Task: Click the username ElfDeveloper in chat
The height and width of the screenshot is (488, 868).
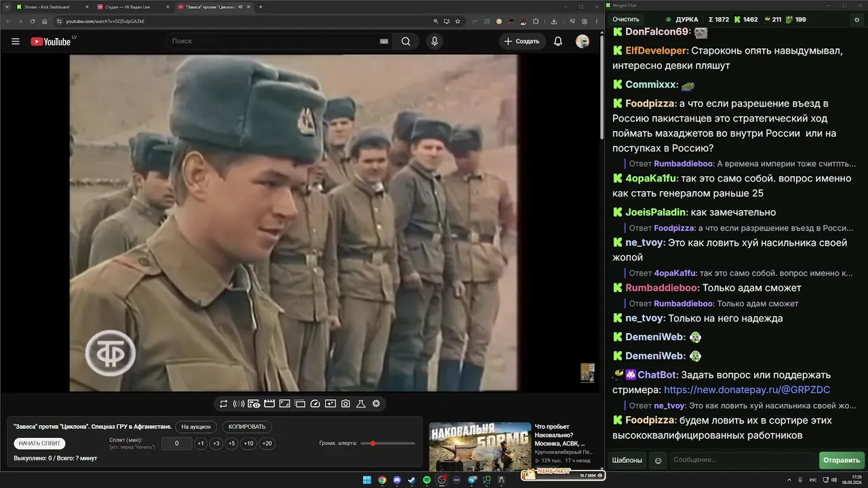Action: 656,51
